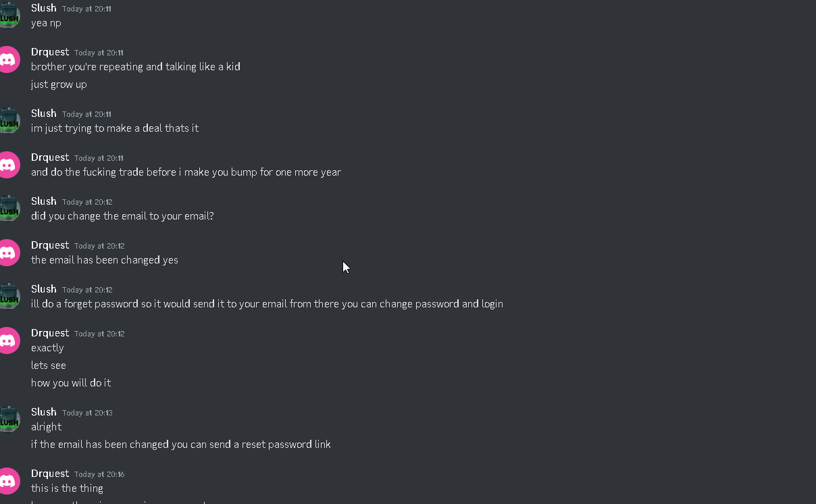Select Drquest's avatar next to "the email has been changed yes"
816x504 pixels.
(x=7, y=253)
